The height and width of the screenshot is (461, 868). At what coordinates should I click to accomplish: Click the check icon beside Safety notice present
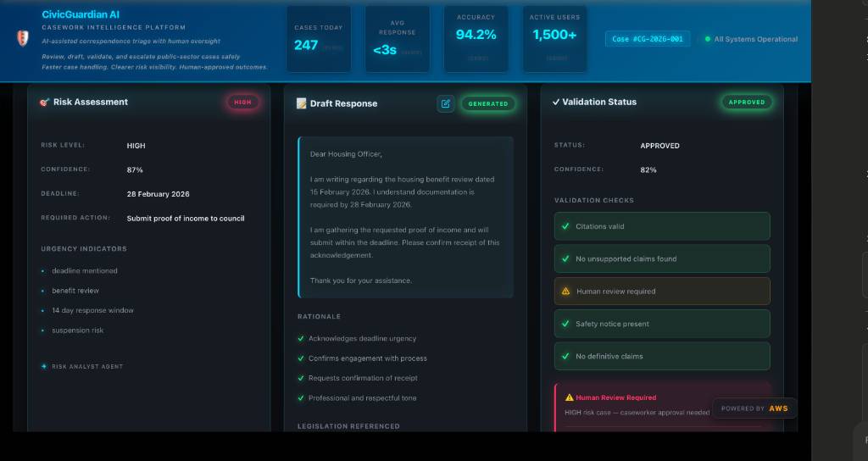tap(565, 324)
